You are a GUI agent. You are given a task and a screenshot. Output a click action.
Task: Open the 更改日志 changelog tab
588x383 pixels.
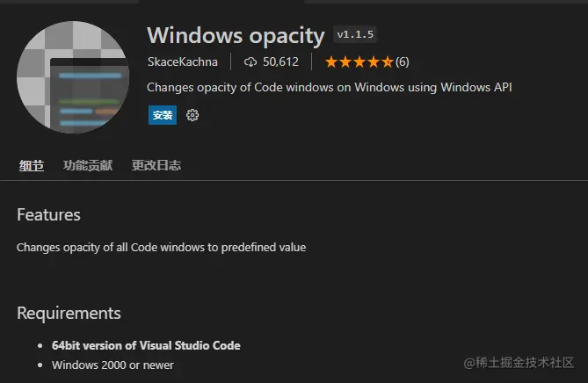(156, 165)
